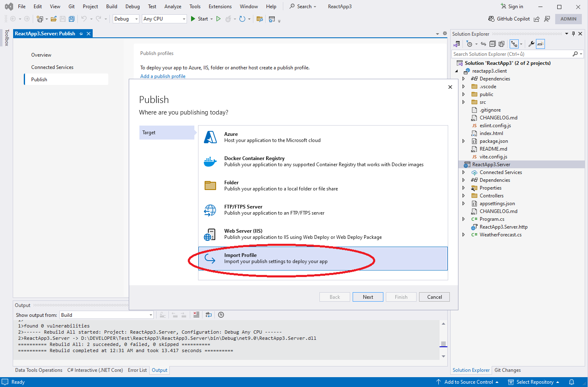Image resolution: width=588 pixels, height=387 pixels.
Task: Click the Hot Reload flame icon
Action: [228, 19]
